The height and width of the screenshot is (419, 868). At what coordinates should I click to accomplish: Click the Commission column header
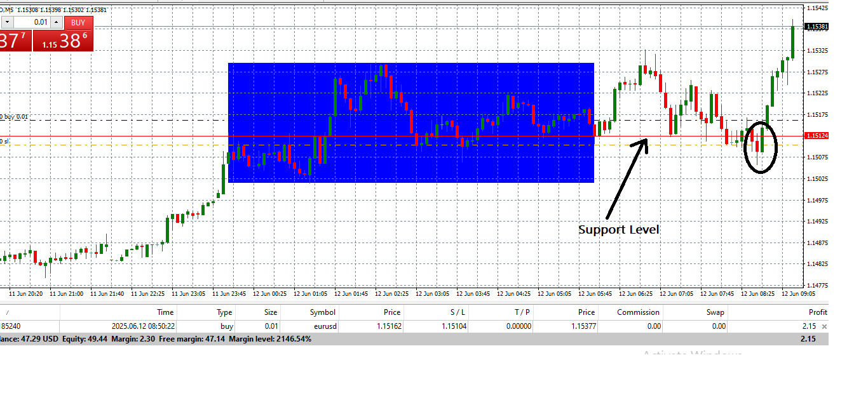[639, 312]
